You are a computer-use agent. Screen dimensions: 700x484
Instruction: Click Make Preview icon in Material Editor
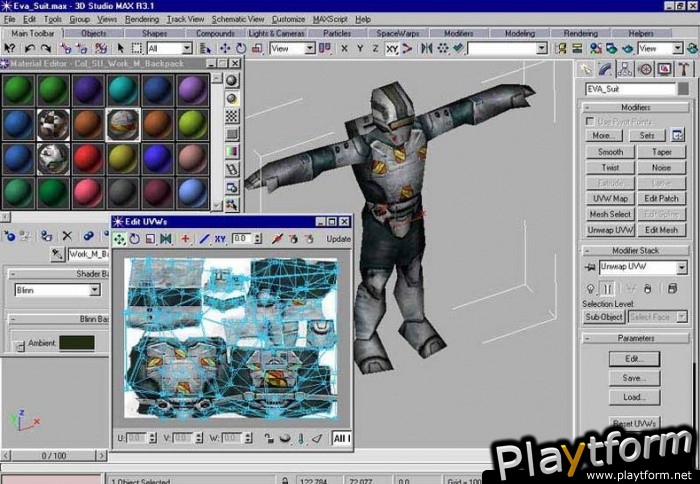point(232,169)
